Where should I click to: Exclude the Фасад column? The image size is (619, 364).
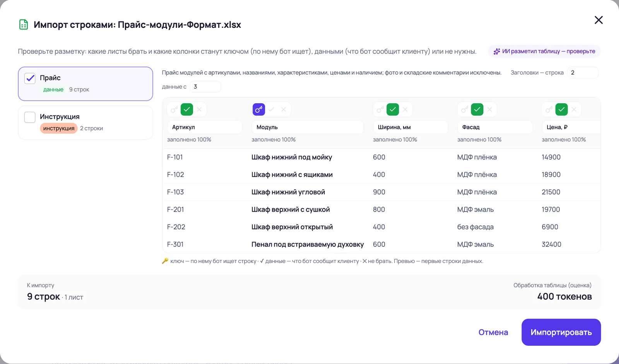489,109
